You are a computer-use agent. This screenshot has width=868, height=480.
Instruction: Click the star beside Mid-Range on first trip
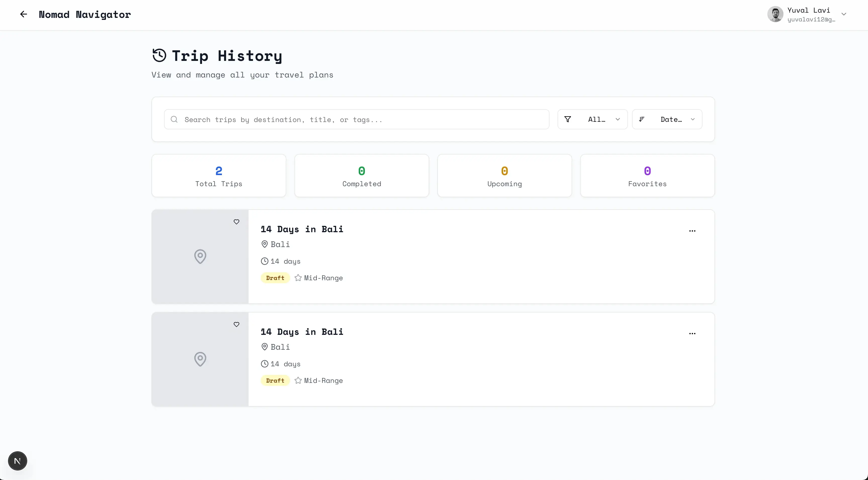pos(298,278)
